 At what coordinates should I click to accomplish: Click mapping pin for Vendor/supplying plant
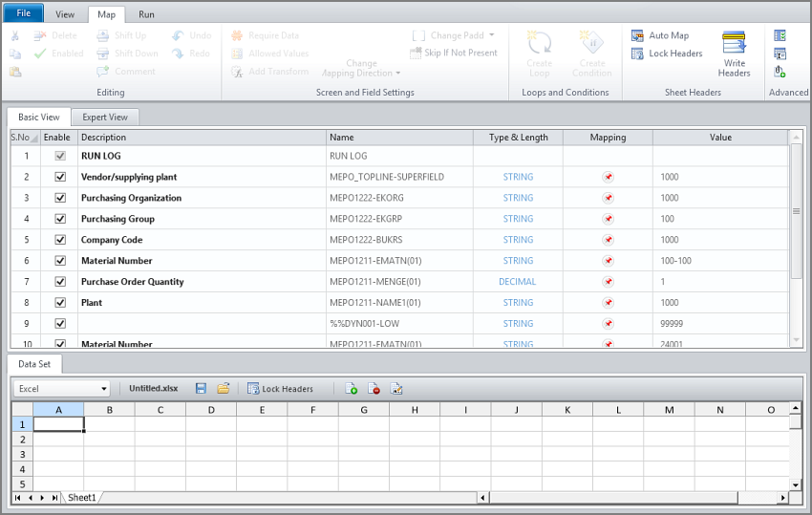[x=608, y=177]
